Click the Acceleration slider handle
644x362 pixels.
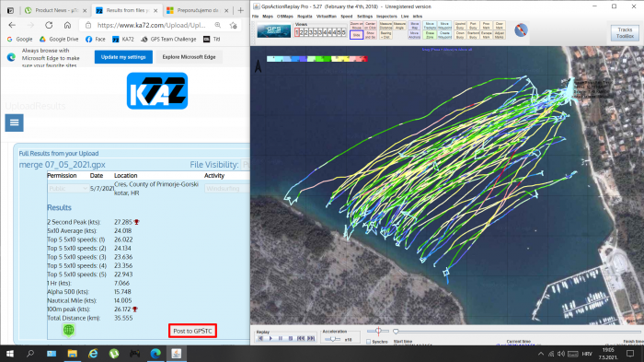(x=333, y=339)
